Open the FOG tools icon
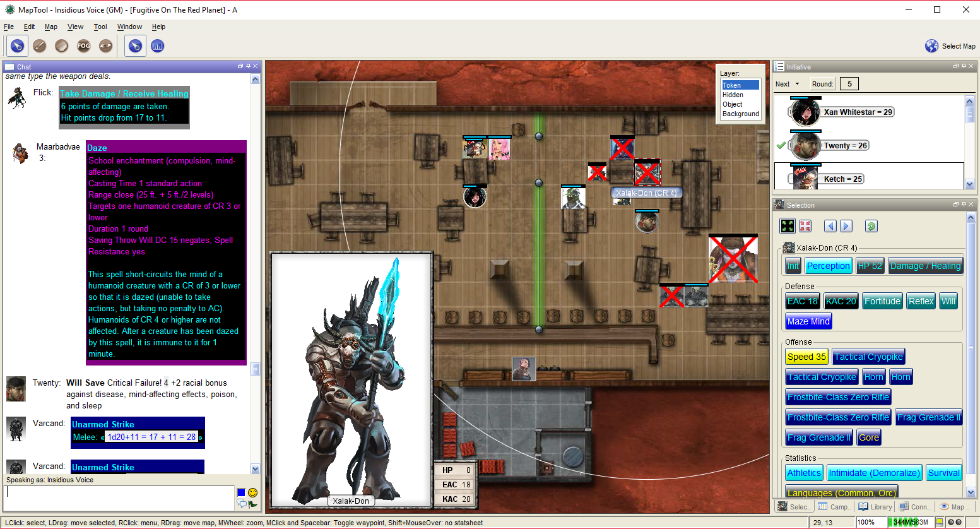Viewport: 980px width, 529px height. 83,46
